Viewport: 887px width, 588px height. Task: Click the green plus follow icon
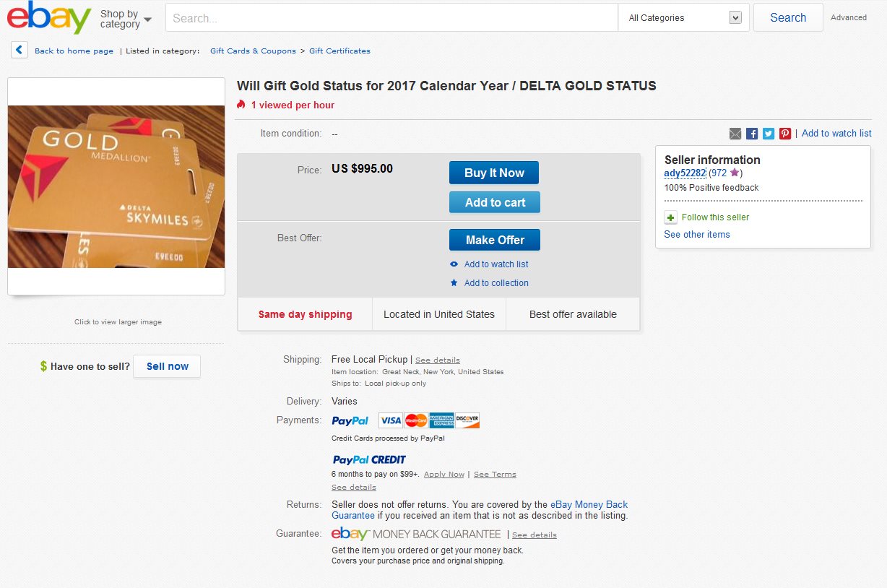(670, 217)
